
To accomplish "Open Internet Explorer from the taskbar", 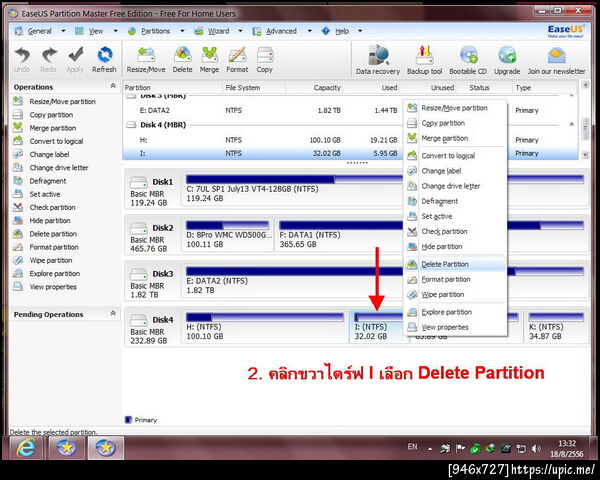I will pyautogui.click(x=26, y=447).
